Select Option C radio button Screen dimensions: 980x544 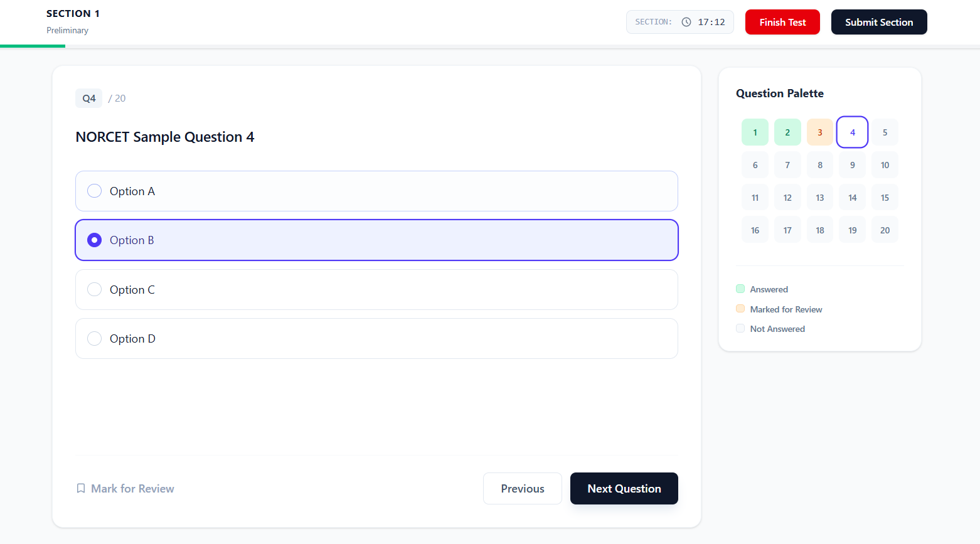pos(94,289)
